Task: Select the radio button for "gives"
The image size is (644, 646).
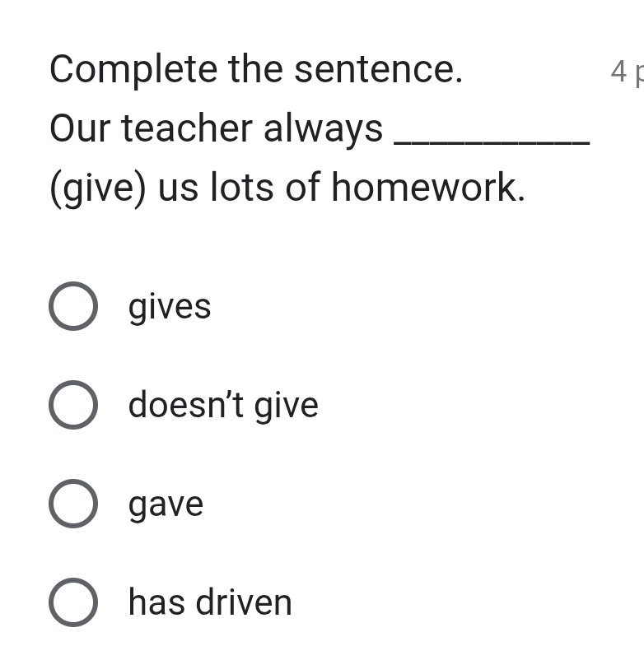Action: [73, 306]
